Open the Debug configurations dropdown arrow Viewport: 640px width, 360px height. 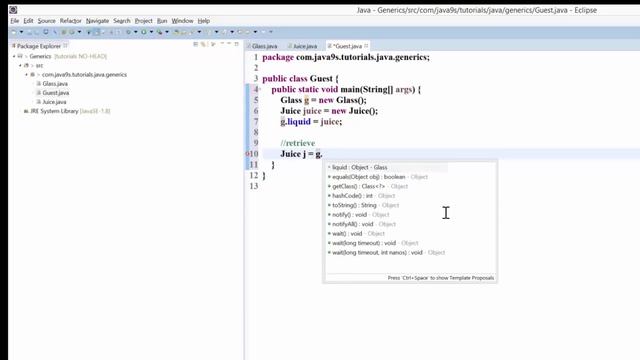point(136,32)
